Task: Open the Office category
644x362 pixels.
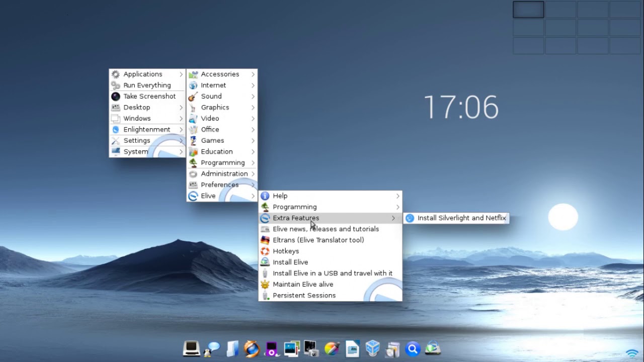Action: pyautogui.click(x=222, y=129)
